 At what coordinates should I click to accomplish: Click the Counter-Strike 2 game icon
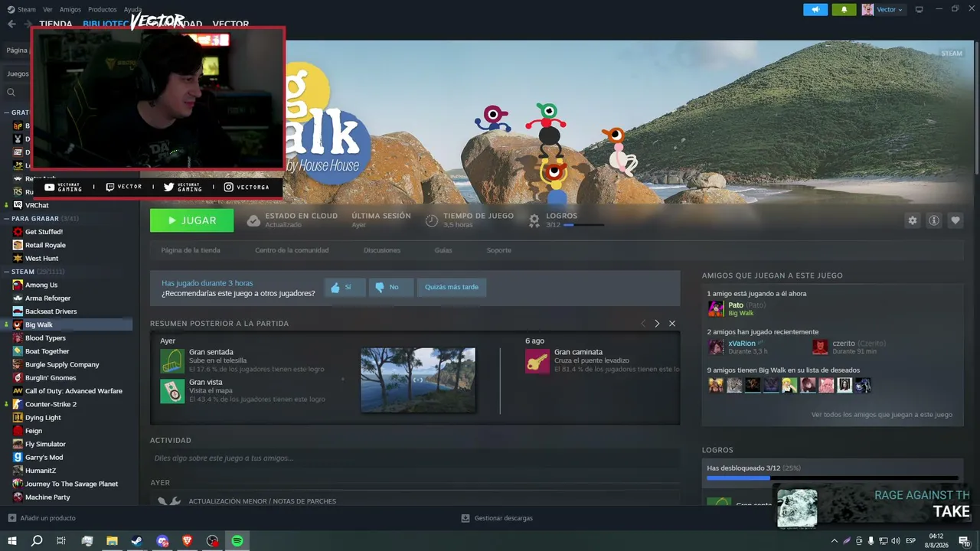pyautogui.click(x=18, y=404)
